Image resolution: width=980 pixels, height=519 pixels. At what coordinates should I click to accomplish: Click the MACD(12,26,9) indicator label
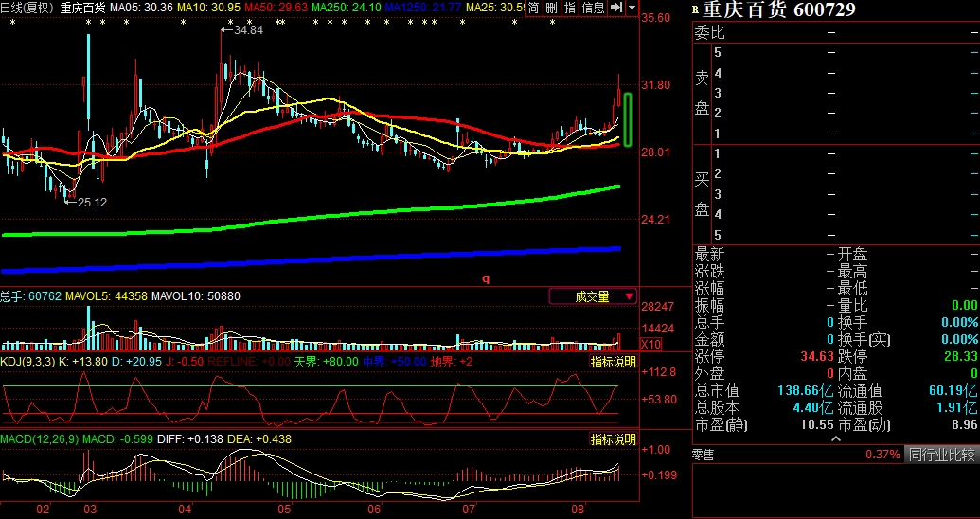tap(40, 439)
